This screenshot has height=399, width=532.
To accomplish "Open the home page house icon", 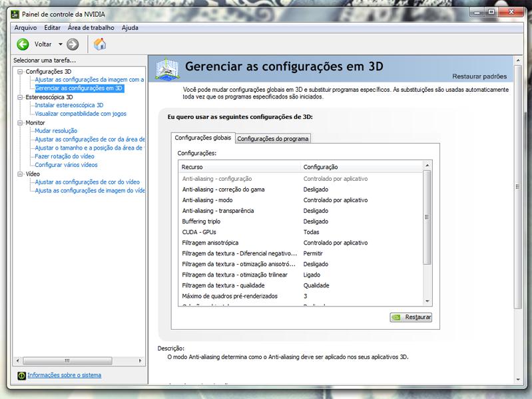I will click(x=100, y=45).
